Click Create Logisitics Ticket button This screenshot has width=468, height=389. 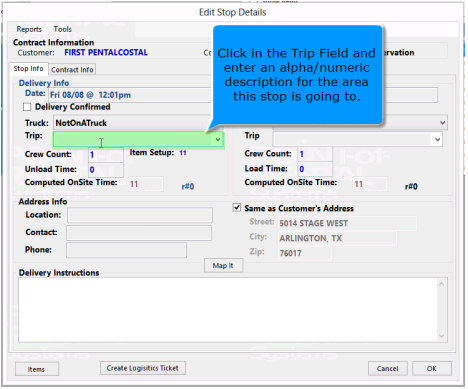click(x=143, y=368)
